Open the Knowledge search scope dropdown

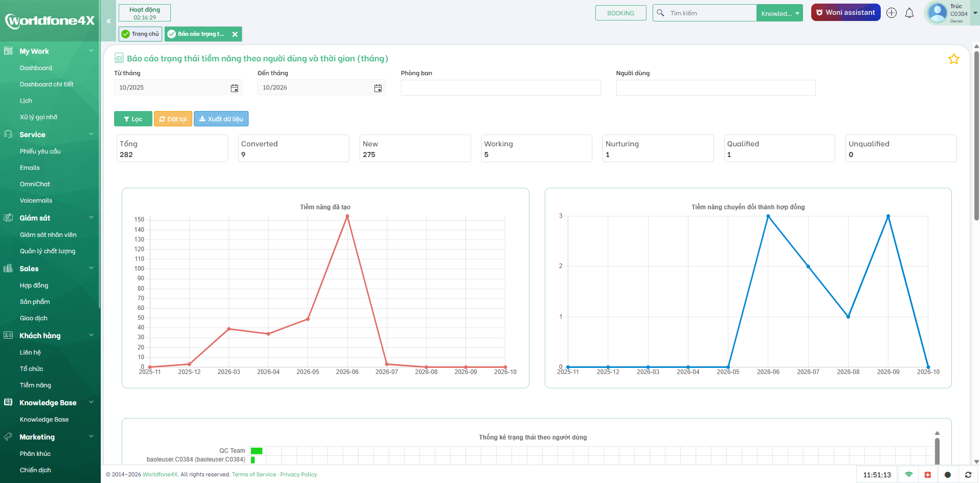779,13
